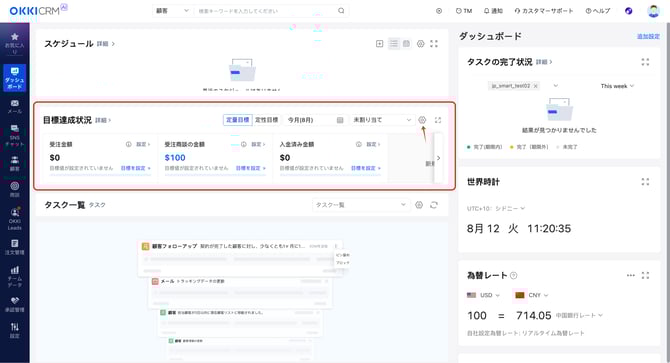
Task: Click the circular icon left of TM
Action: 439,11
